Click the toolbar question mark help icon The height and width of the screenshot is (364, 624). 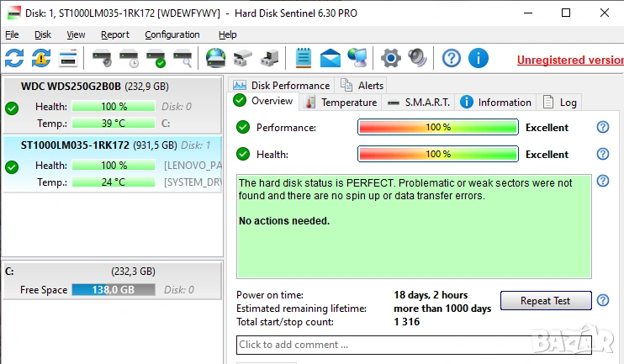coord(452,58)
